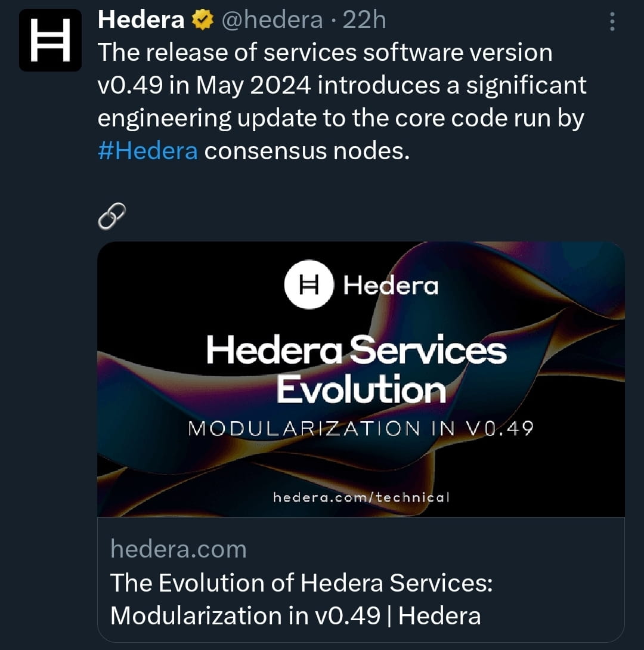The height and width of the screenshot is (650, 644).
Task: Click the hedera.com/technical text in the image
Action: 362,497
